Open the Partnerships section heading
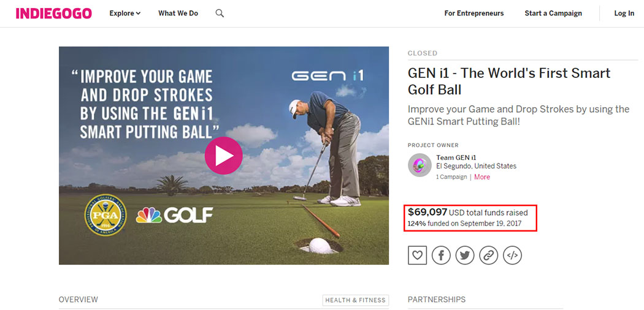Image resolution: width=644 pixels, height=310 pixels. (x=437, y=300)
